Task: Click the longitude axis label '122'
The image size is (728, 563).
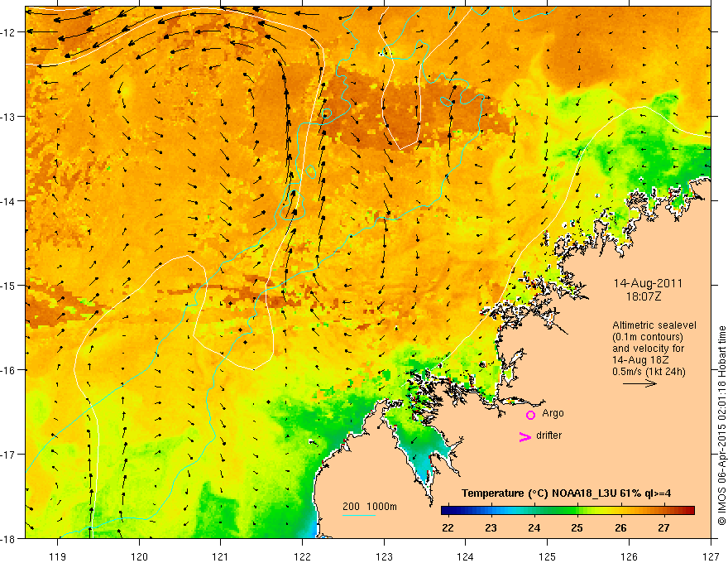Action: click(302, 556)
